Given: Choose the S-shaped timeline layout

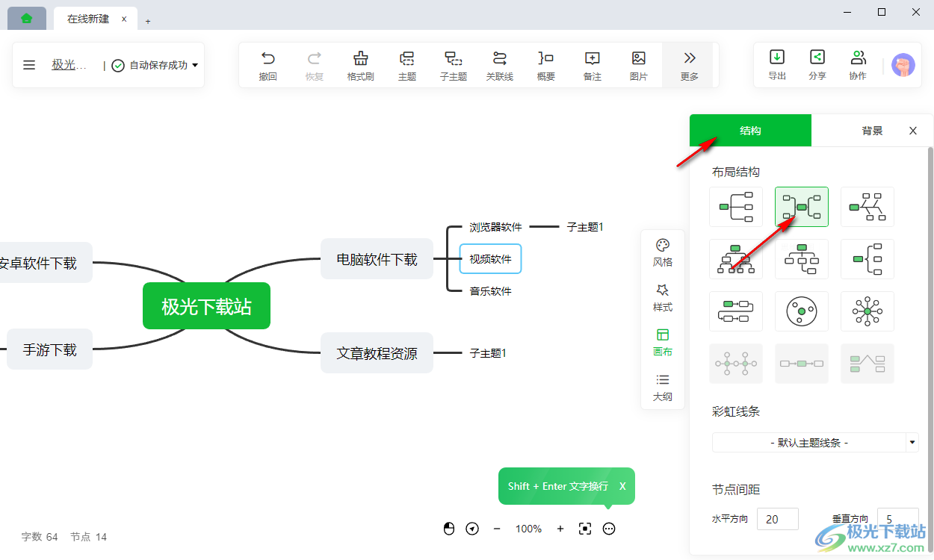Looking at the screenshot, I should pyautogui.click(x=736, y=311).
